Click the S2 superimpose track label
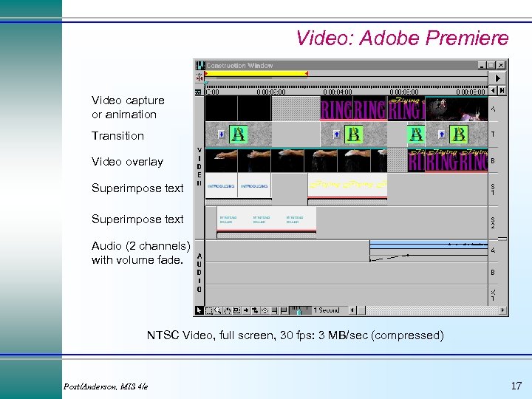The image size is (532, 399). pyautogui.click(x=493, y=222)
